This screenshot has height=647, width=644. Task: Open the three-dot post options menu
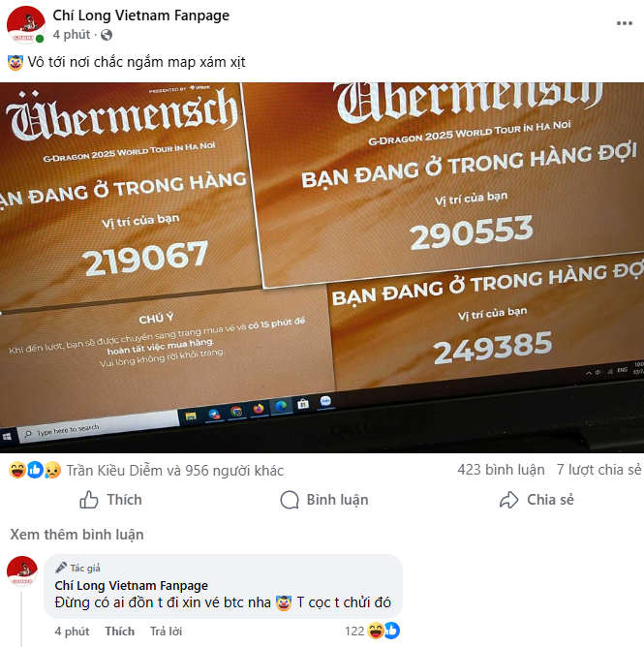pyautogui.click(x=625, y=23)
